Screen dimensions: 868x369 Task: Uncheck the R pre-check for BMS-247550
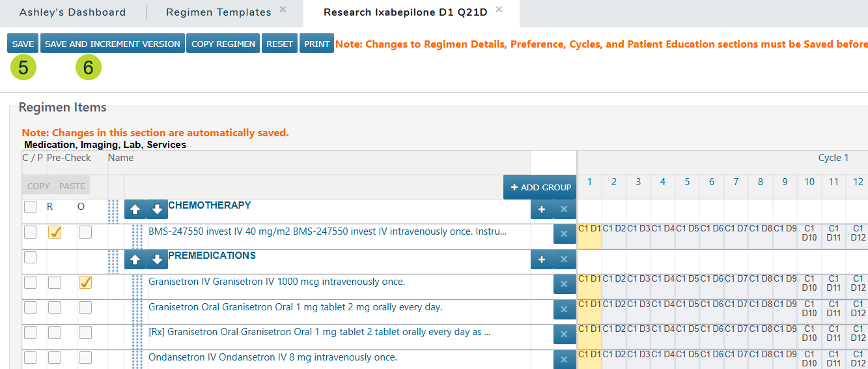(x=55, y=232)
